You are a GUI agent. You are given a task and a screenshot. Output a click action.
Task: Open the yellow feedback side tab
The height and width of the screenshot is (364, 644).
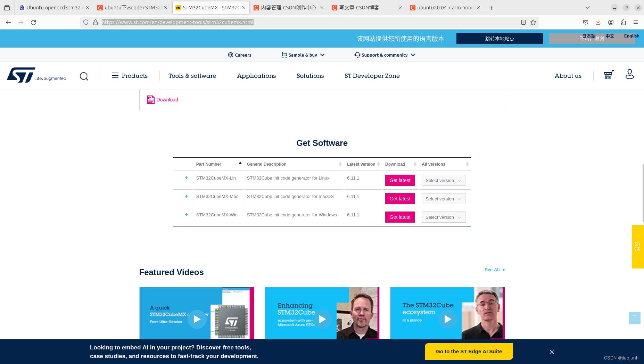click(638, 247)
